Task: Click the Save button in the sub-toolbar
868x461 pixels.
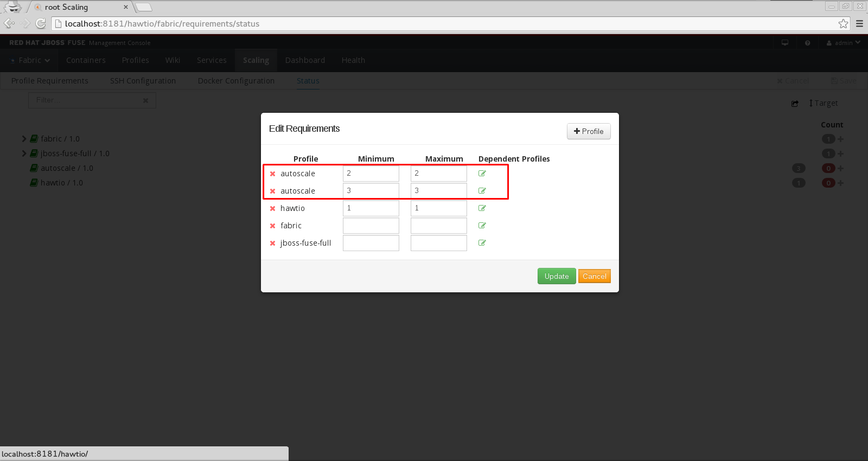Action: tap(844, 81)
